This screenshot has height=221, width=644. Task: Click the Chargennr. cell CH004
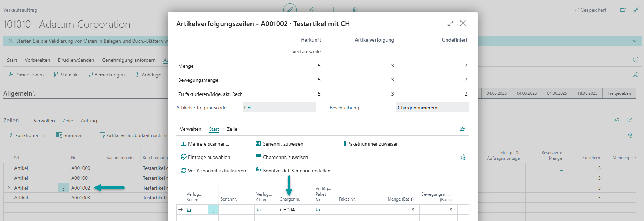(296, 210)
